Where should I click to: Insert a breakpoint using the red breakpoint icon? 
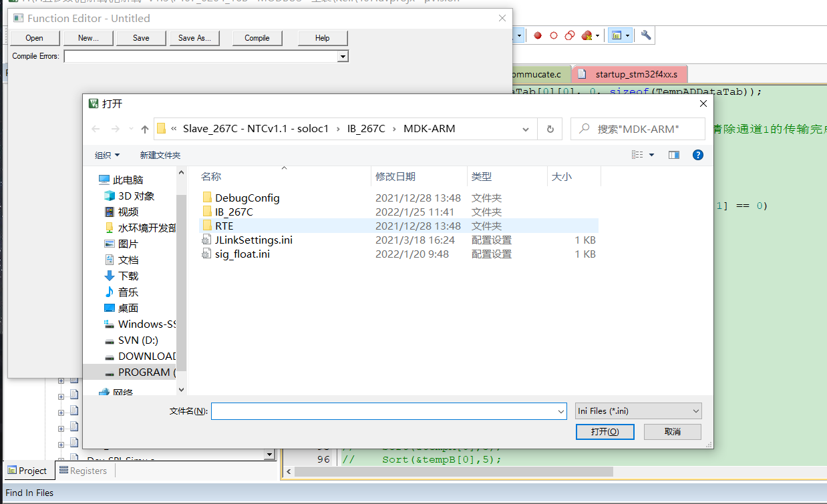tap(538, 35)
